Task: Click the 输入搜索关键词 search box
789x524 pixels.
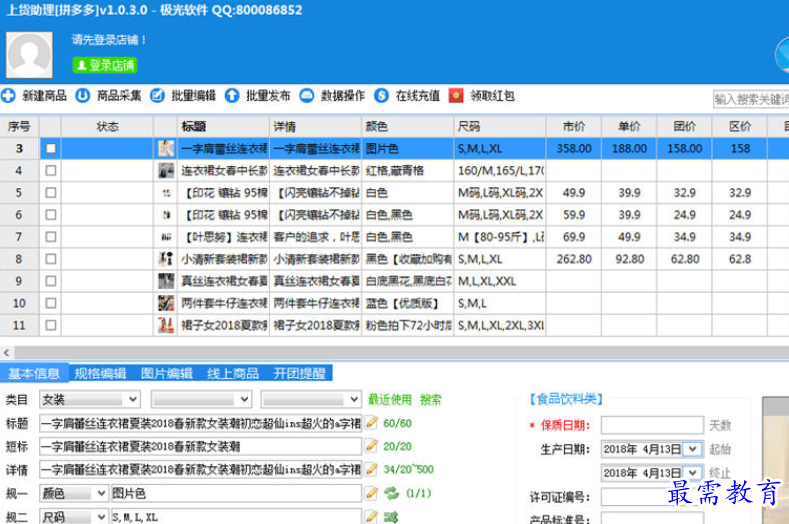Action: pyautogui.click(x=751, y=99)
